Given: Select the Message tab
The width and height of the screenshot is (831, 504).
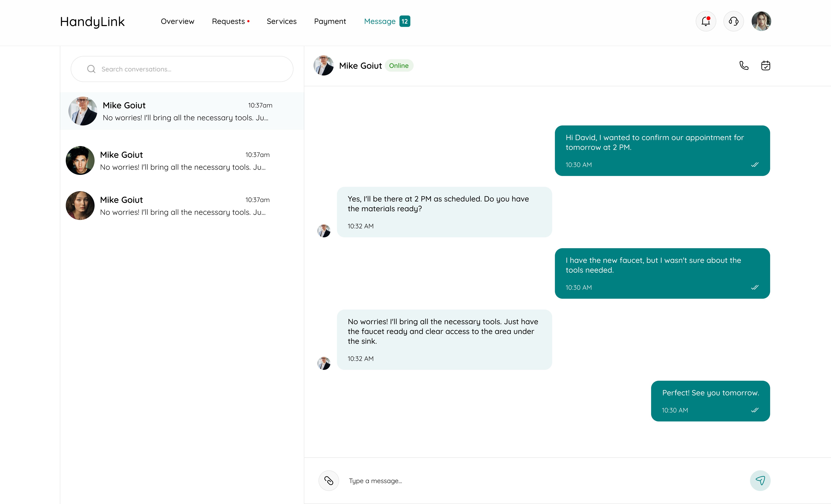Looking at the screenshot, I should [x=379, y=21].
